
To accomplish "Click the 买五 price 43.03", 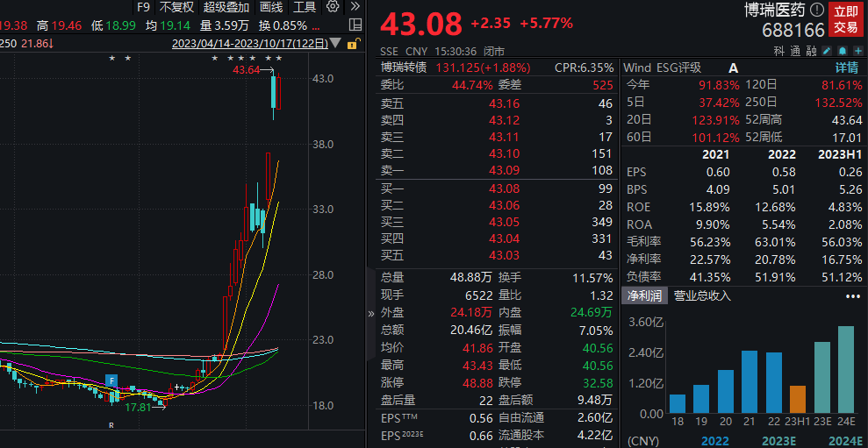I will (x=506, y=255).
